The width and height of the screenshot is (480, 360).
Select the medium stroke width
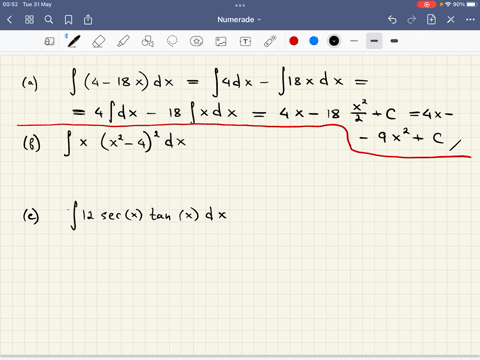374,41
